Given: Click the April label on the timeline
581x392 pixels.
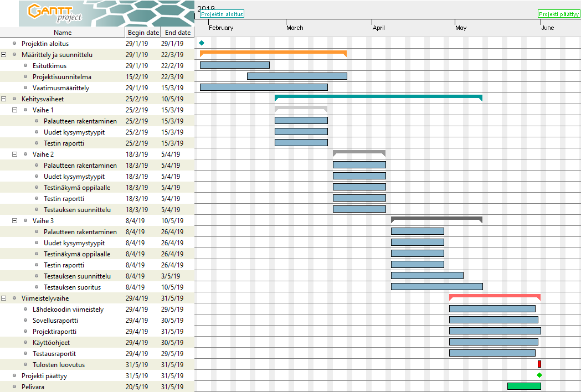Looking at the screenshot, I should (379, 28).
